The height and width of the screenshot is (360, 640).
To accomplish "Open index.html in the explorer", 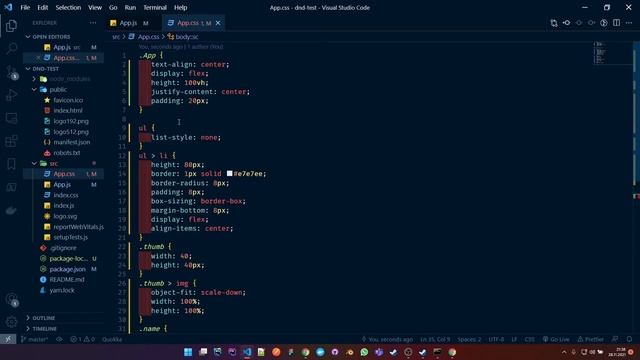I will click(x=68, y=111).
